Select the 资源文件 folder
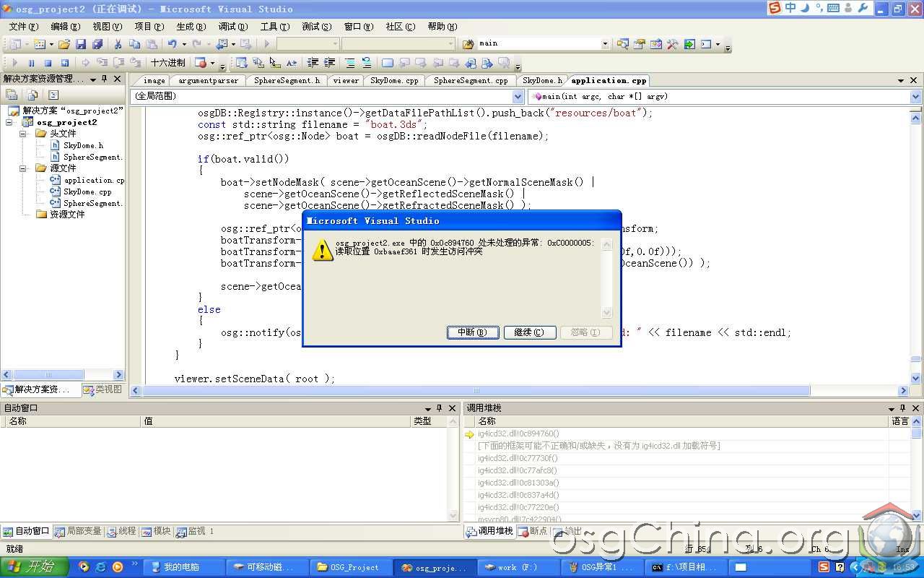Viewport: 924px width, 578px height. tap(67, 215)
